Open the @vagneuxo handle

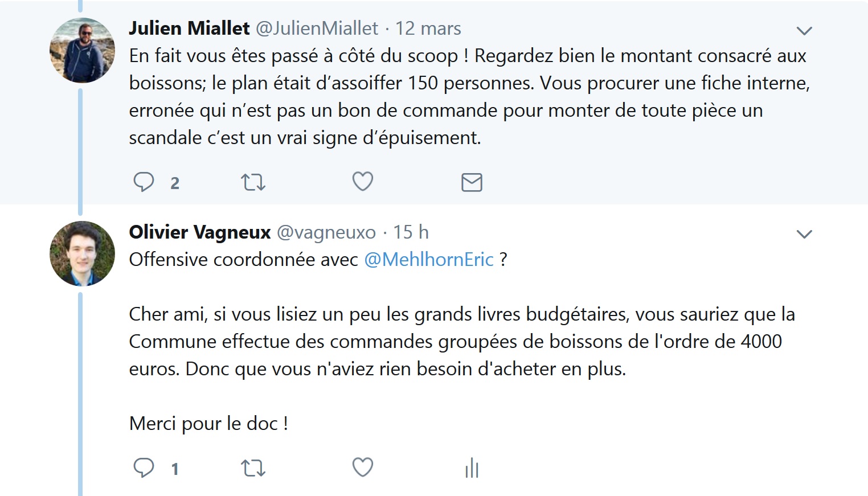[x=326, y=232]
